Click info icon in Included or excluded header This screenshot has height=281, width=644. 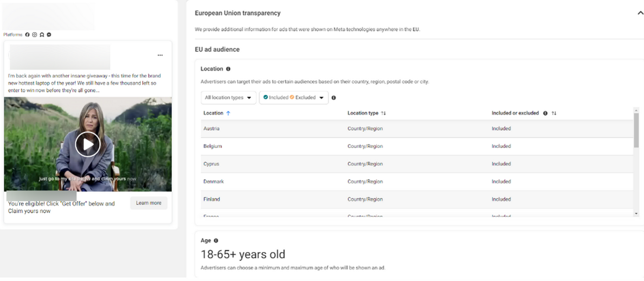pos(545,113)
